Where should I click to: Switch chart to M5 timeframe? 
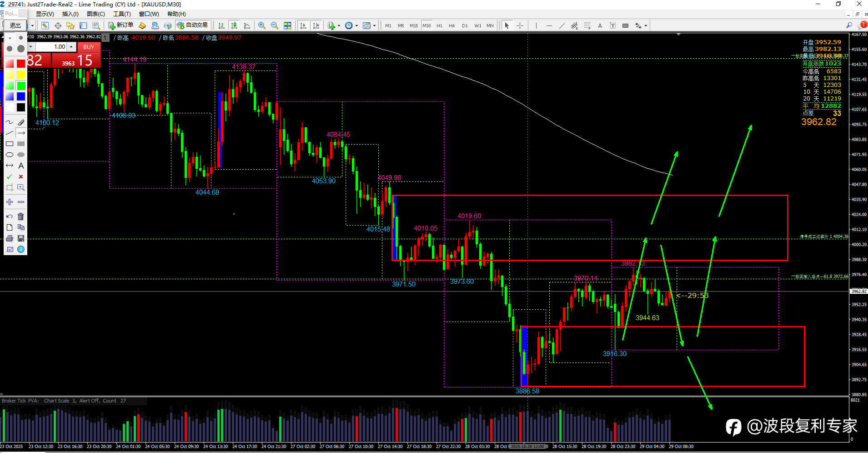(x=401, y=25)
